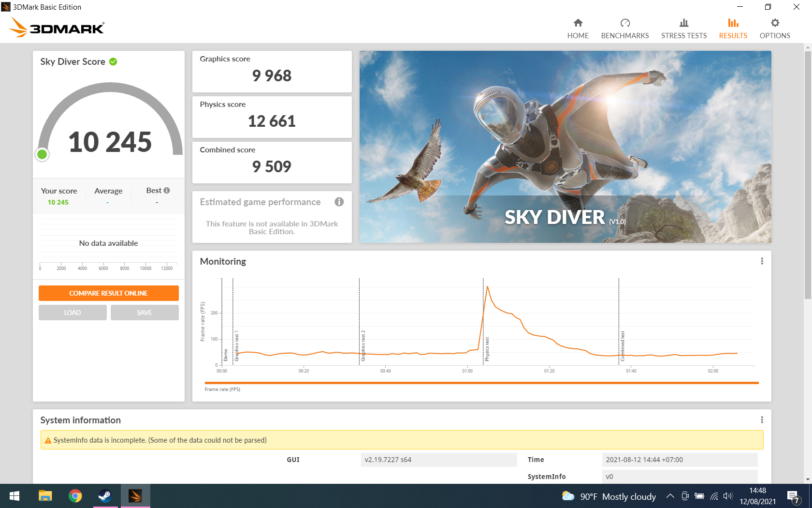This screenshot has width=812, height=508.
Task: Open the HOME tab
Action: click(578, 29)
